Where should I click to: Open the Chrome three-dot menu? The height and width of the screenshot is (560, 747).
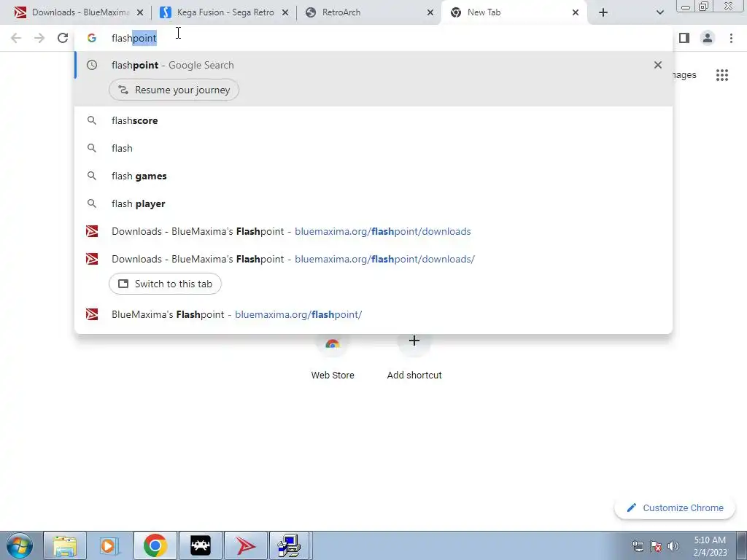coord(731,38)
